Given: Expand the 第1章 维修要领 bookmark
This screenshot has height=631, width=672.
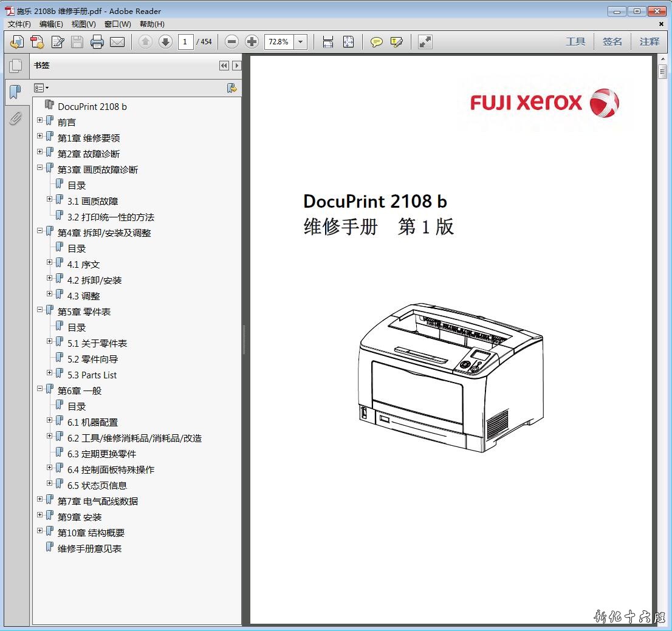Looking at the screenshot, I should point(40,136).
